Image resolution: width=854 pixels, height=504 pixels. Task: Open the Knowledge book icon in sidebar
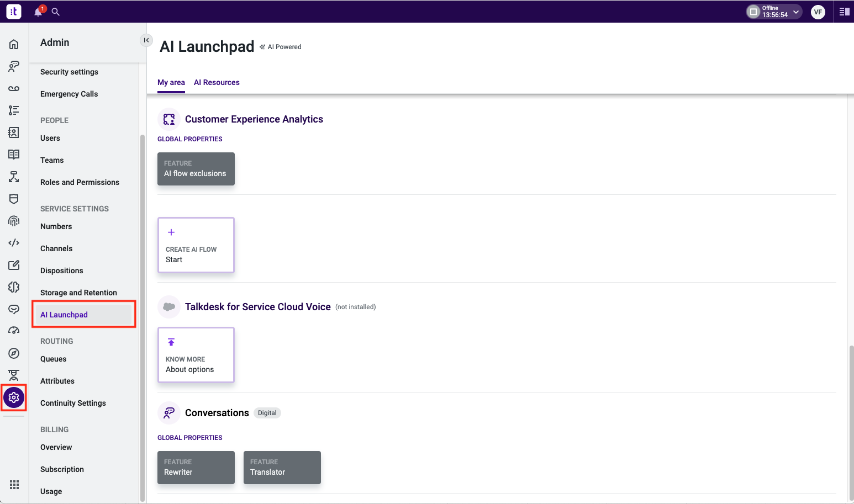pyautogui.click(x=14, y=155)
